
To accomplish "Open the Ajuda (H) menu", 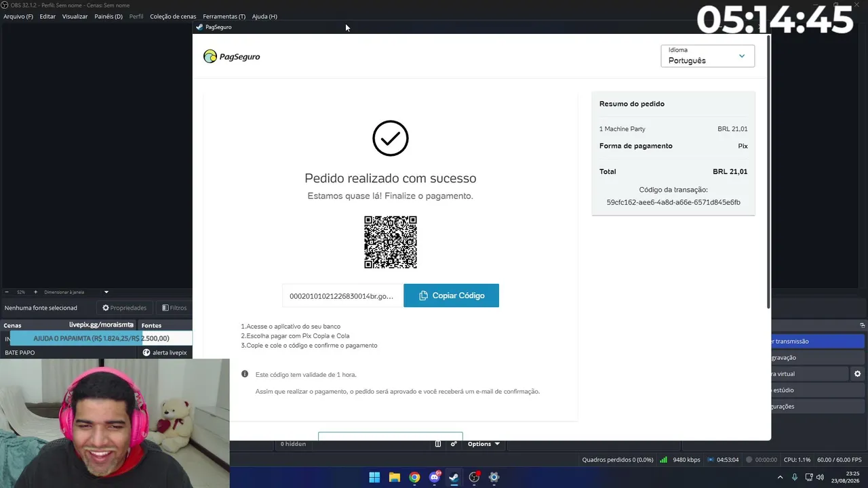I will [x=264, y=16].
